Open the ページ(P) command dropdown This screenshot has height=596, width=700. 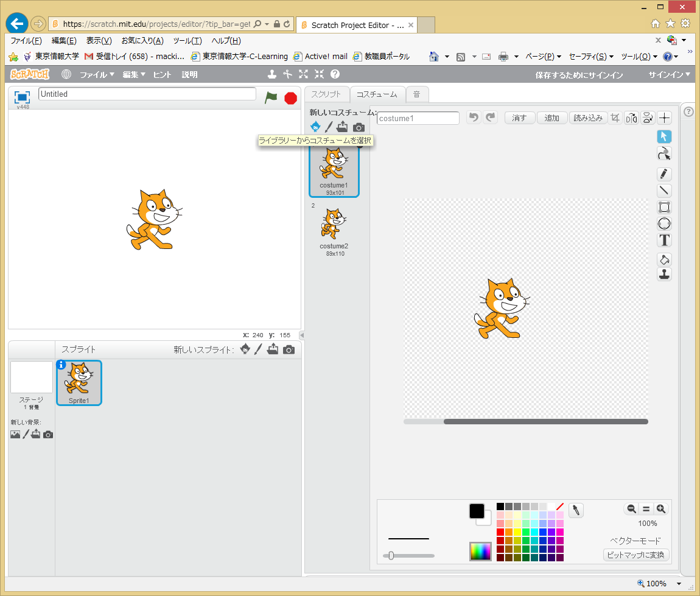(x=544, y=57)
